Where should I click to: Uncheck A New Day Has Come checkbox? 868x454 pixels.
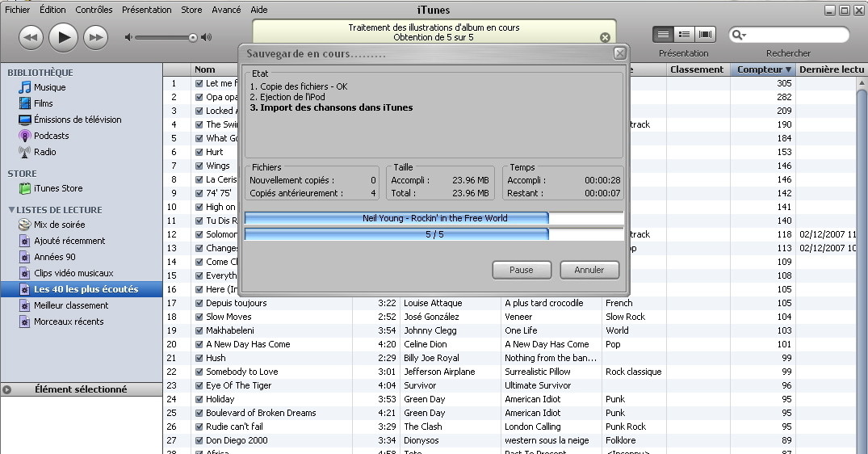click(199, 344)
